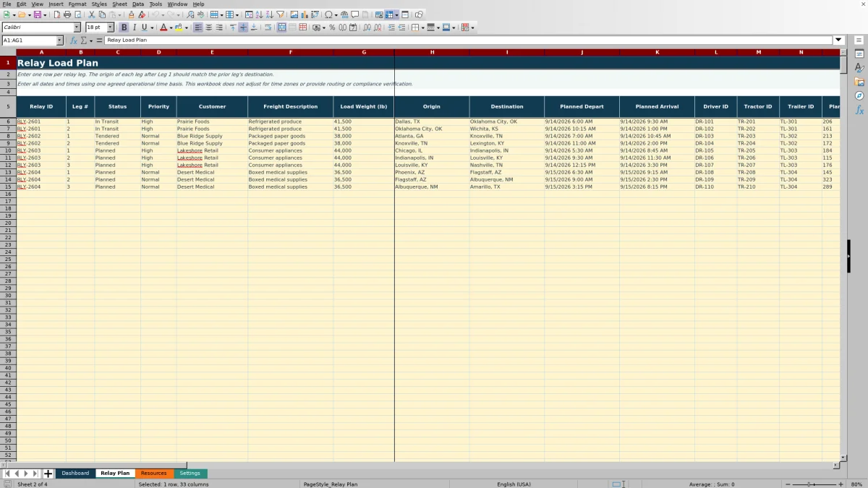868x488 pixels.
Task: Click the formula input field
Action: point(469,40)
